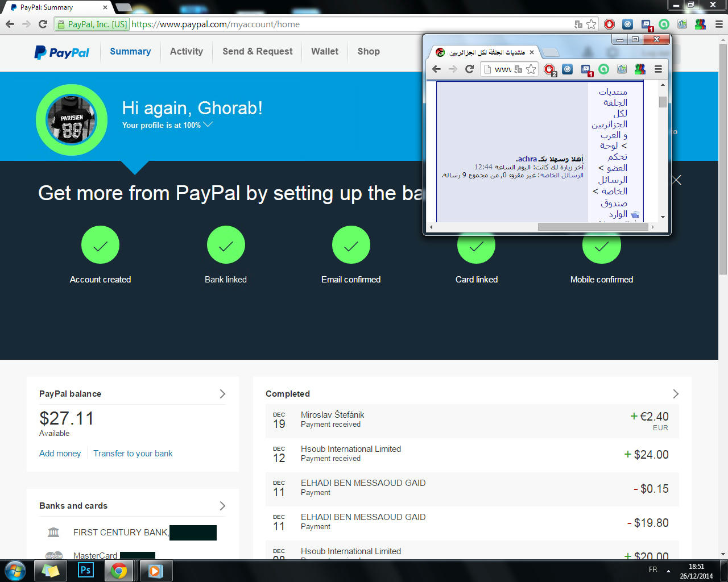
Task: Click main page scroll down arrow
Action: tap(723, 554)
